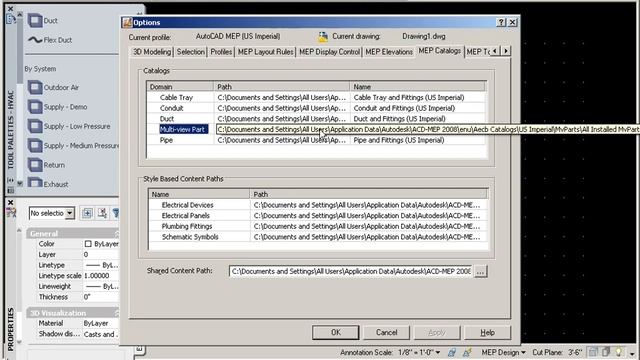Select the Flex Duct tool
This screenshot has width=640, height=360.
point(50,40)
